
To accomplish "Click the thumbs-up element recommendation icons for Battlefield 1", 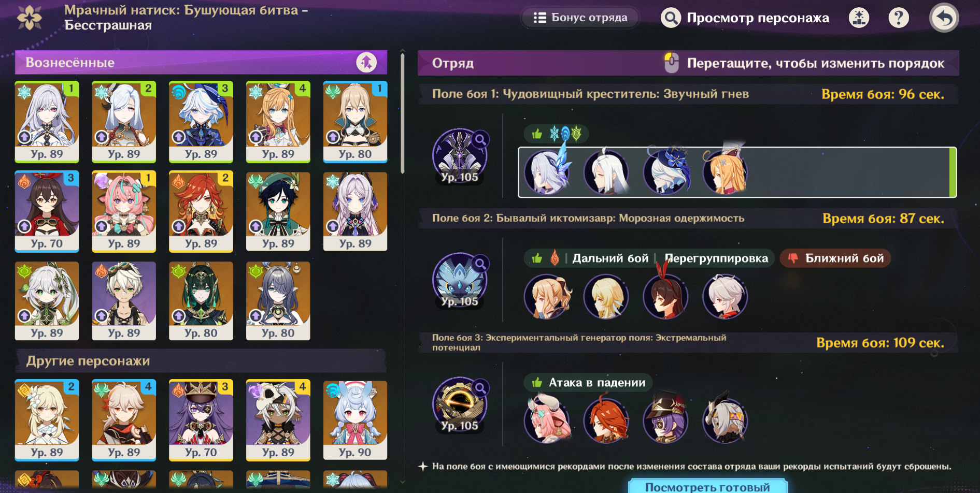I will (557, 134).
